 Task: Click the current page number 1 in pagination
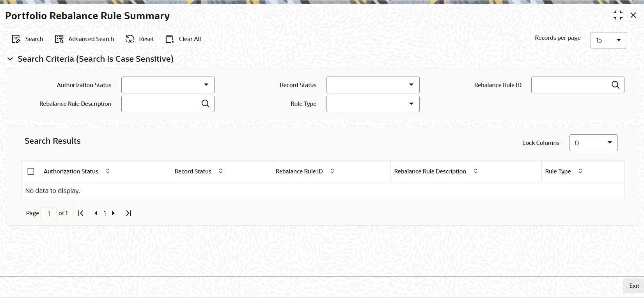105,213
